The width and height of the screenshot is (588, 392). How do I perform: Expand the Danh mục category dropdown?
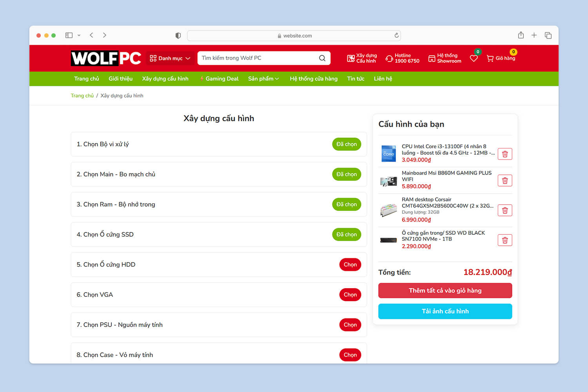(x=170, y=58)
